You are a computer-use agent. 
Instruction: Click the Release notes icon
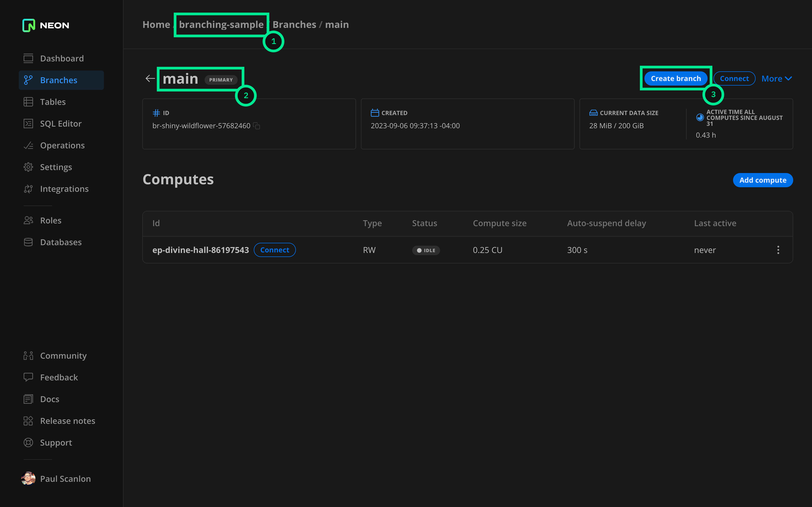point(28,421)
